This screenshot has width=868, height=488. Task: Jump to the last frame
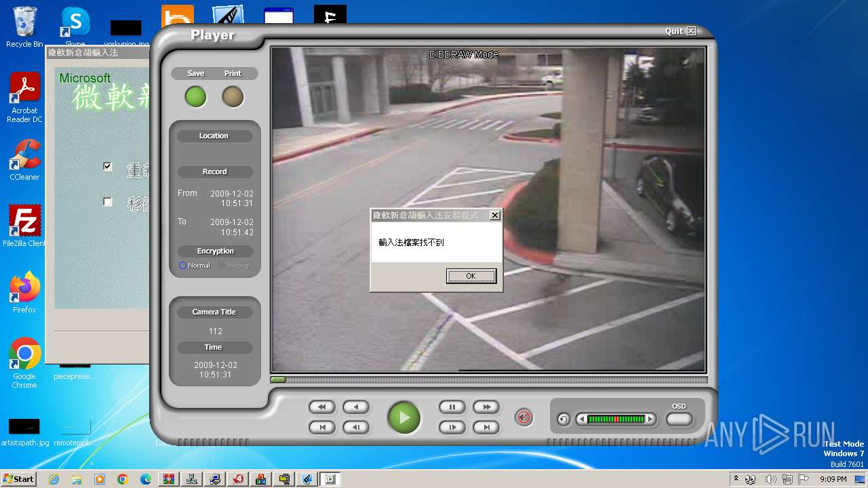(486, 428)
